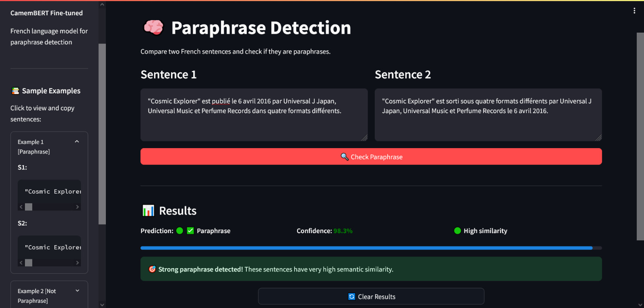Click the Clear Results button

coord(371,296)
